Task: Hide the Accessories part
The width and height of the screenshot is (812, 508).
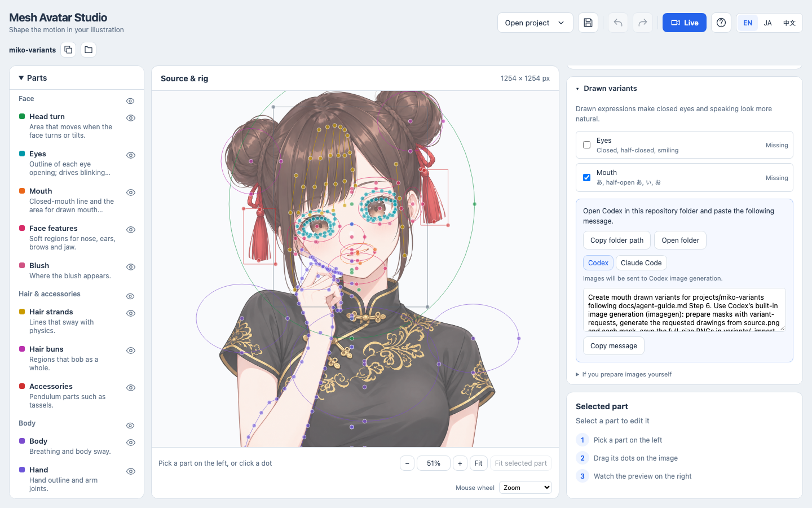Action: point(131,388)
